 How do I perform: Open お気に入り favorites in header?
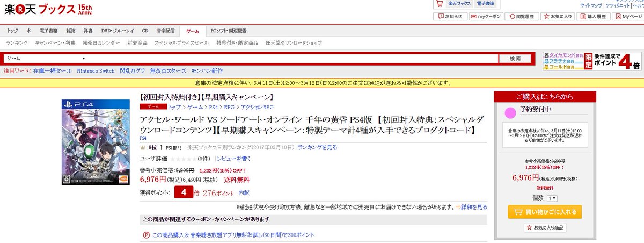tap(558, 17)
